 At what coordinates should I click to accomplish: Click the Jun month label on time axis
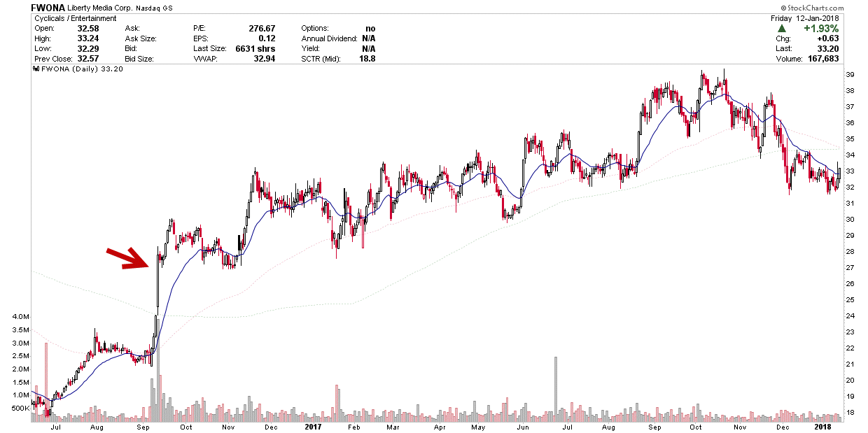point(522,426)
